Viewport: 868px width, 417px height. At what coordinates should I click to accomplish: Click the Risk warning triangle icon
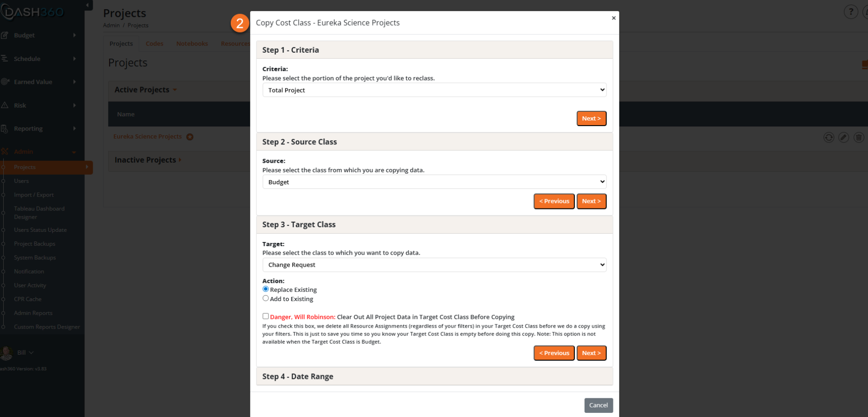tap(5, 105)
